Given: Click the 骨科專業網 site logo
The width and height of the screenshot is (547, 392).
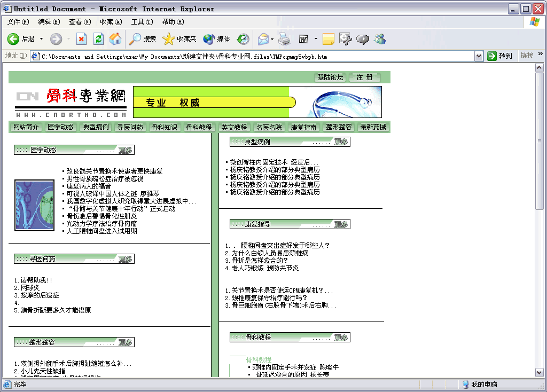Looking at the screenshot, I should click(71, 103).
